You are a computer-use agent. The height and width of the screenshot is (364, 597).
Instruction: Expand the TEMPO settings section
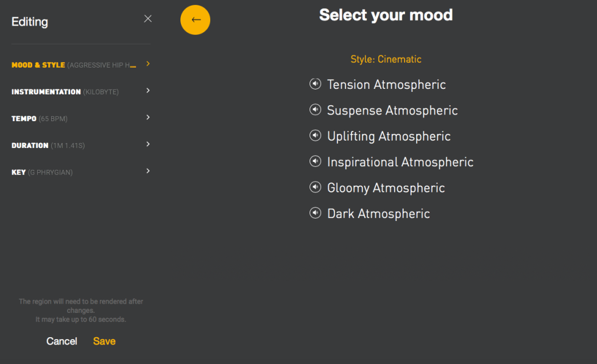click(x=81, y=118)
